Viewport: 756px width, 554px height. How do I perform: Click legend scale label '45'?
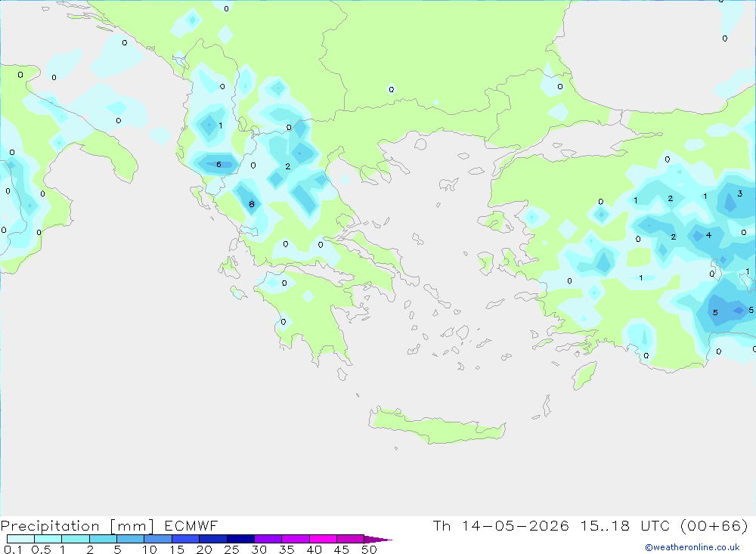[342, 549]
